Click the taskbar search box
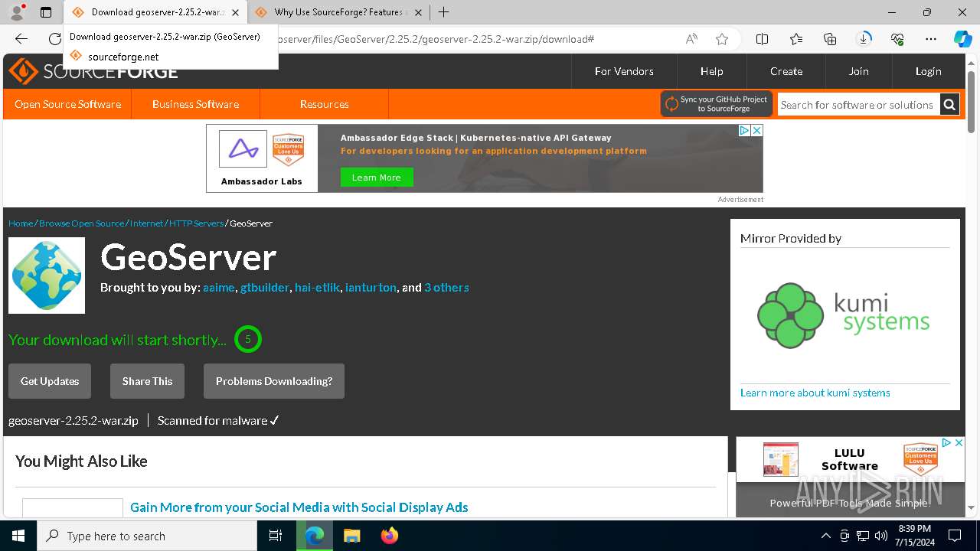Screen dimensions: 980x551 click(x=147, y=536)
